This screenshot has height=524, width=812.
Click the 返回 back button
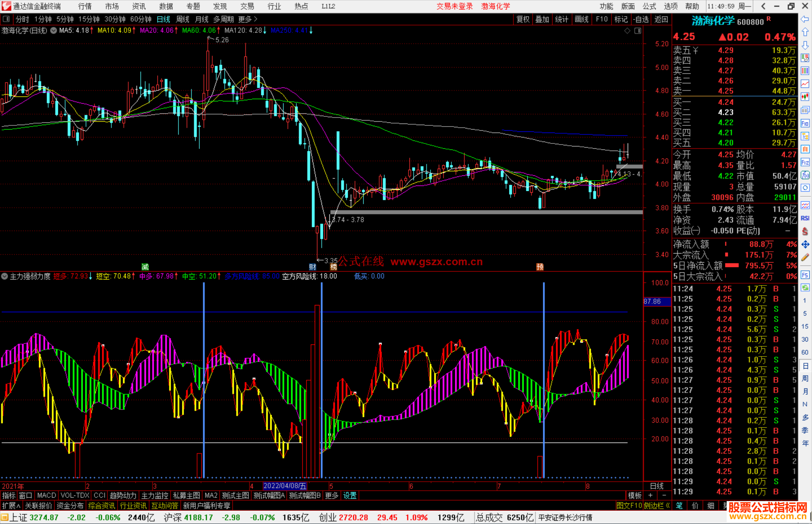point(661,19)
